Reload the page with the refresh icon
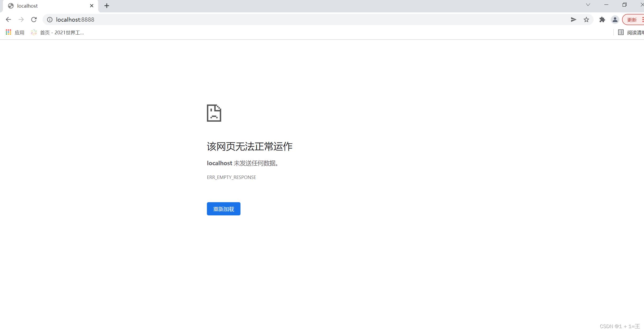 34,20
